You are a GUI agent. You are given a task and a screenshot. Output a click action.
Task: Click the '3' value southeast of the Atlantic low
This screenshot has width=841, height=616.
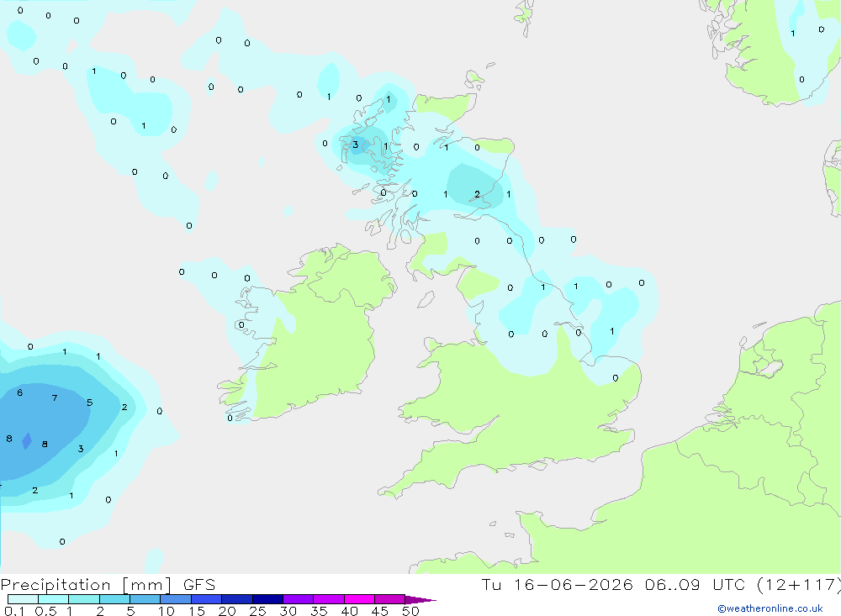coord(81,449)
